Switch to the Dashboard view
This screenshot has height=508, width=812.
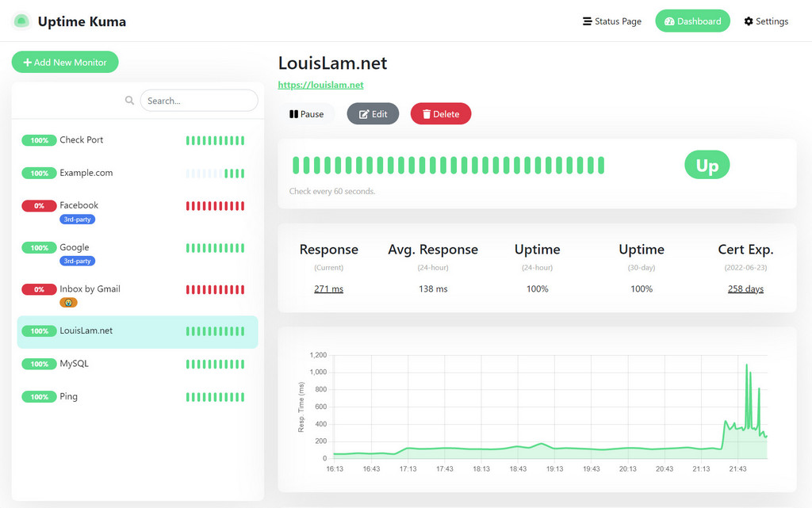coord(692,21)
